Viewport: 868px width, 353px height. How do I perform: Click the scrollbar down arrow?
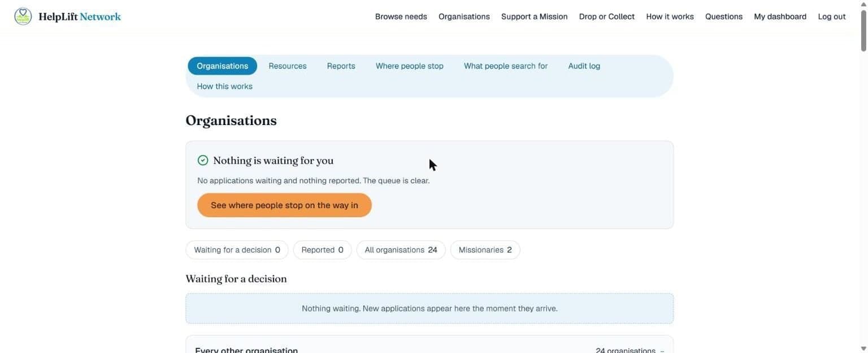click(863, 348)
